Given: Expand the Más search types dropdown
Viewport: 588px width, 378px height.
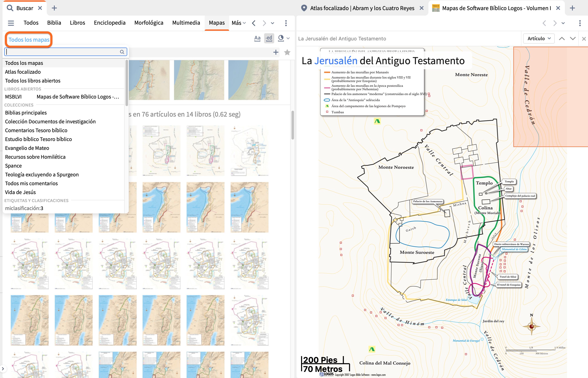Looking at the screenshot, I should click(x=238, y=23).
